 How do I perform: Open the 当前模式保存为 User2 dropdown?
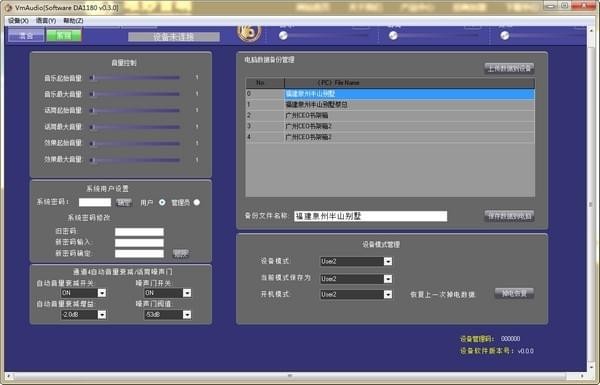356,279
